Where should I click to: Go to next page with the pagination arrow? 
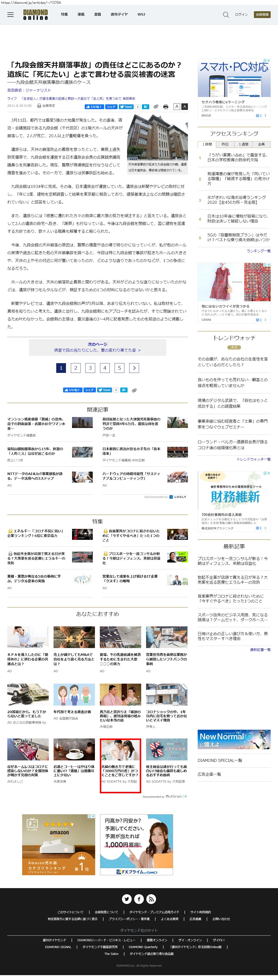(x=134, y=368)
